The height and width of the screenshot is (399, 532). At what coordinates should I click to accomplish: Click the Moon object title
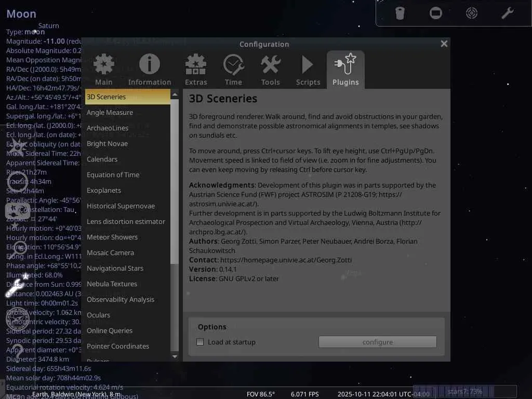click(21, 14)
